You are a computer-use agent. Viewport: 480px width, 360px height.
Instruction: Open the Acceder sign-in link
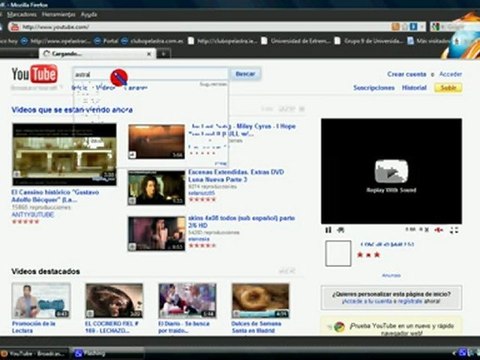tap(450, 74)
